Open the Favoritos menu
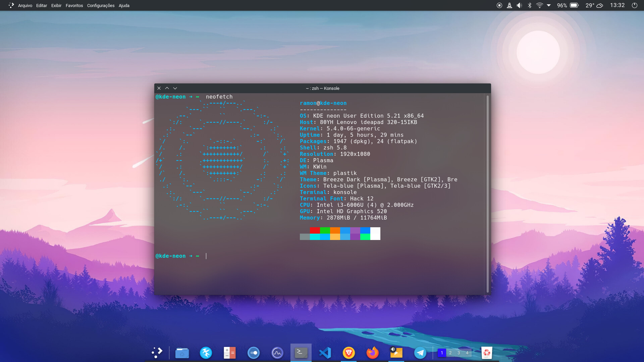The image size is (644, 362). (74, 5)
